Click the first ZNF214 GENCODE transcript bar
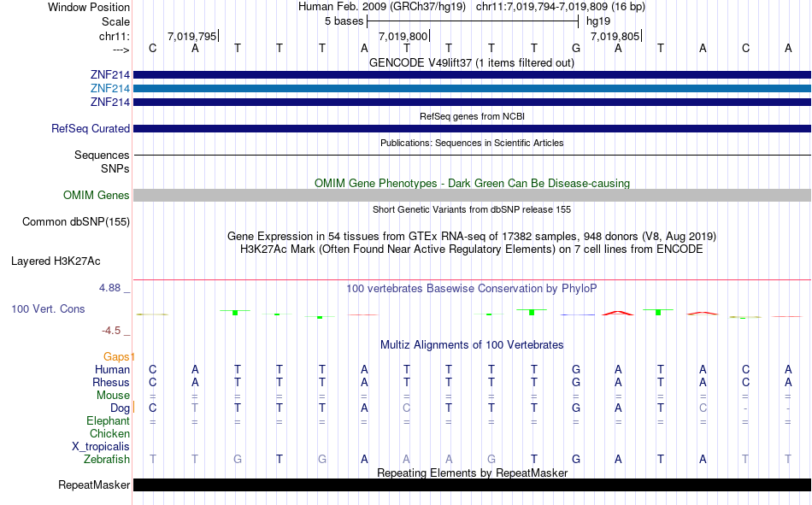812x505 pixels. click(472, 74)
